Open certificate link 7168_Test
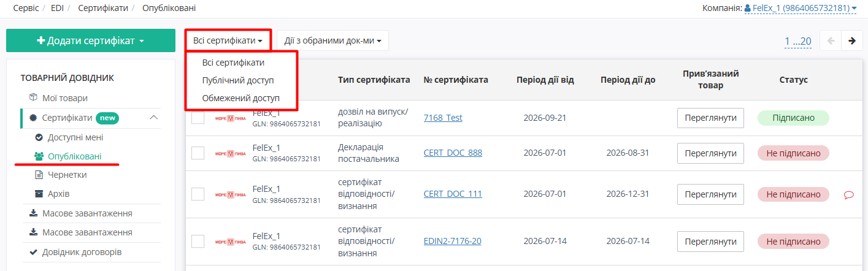Screen dimensions: 868x271 (443, 118)
